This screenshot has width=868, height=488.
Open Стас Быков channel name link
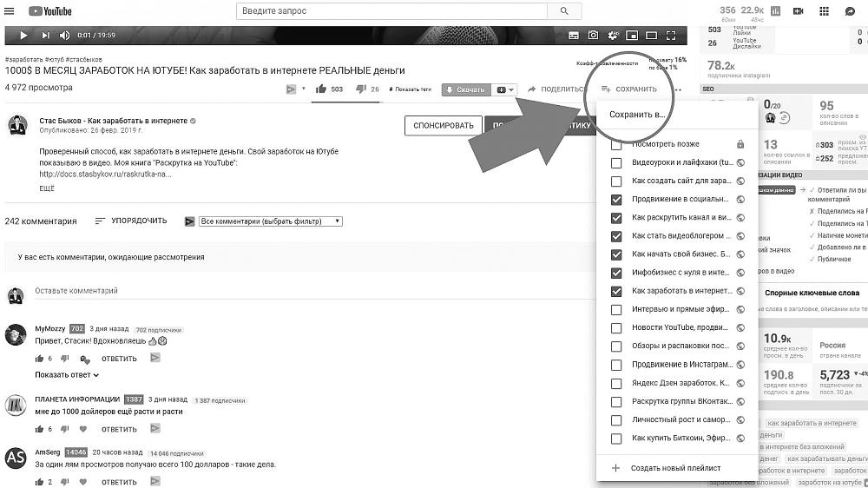tap(113, 121)
